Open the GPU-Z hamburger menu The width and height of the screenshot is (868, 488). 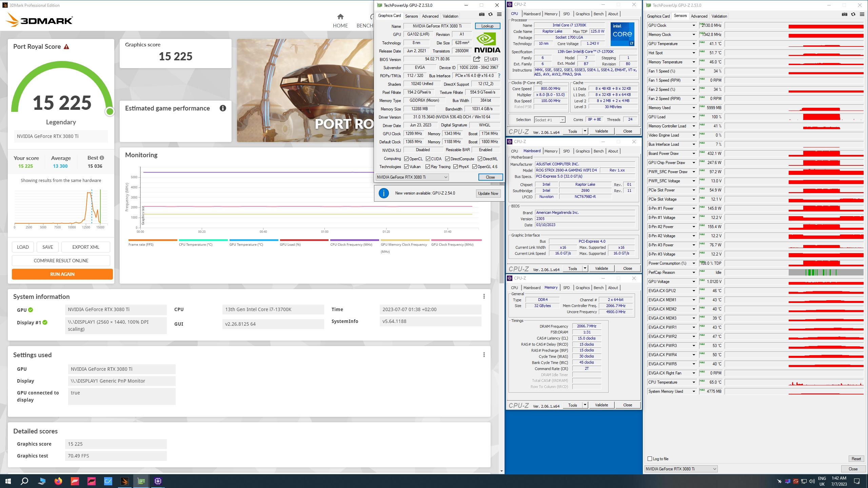499,15
